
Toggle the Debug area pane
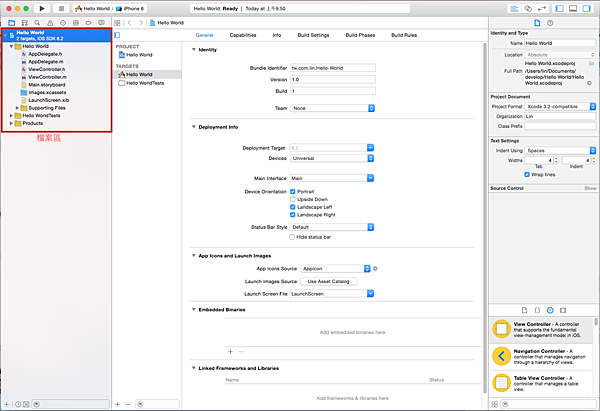click(573, 8)
